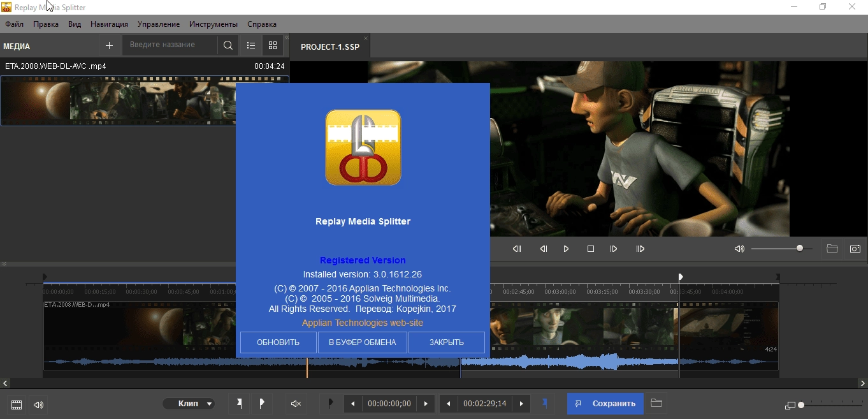Image resolution: width=868 pixels, height=419 pixels.
Task: Click the left arrow of the timeline scrollbar
Action: (5, 383)
